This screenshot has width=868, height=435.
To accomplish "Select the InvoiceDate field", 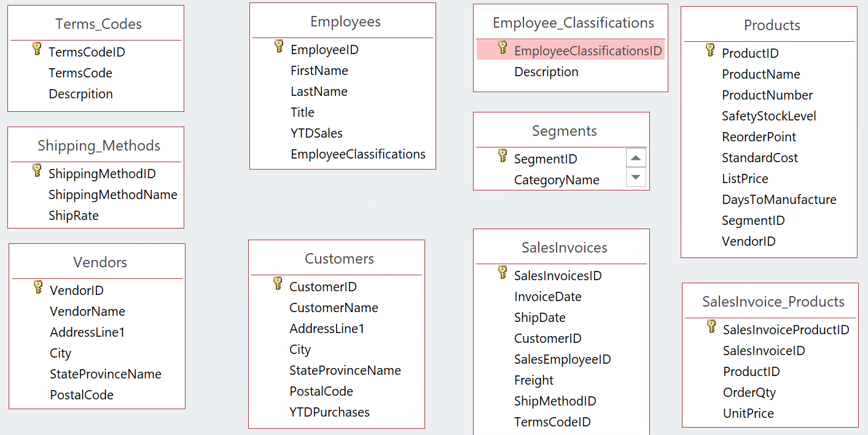I will tap(548, 297).
